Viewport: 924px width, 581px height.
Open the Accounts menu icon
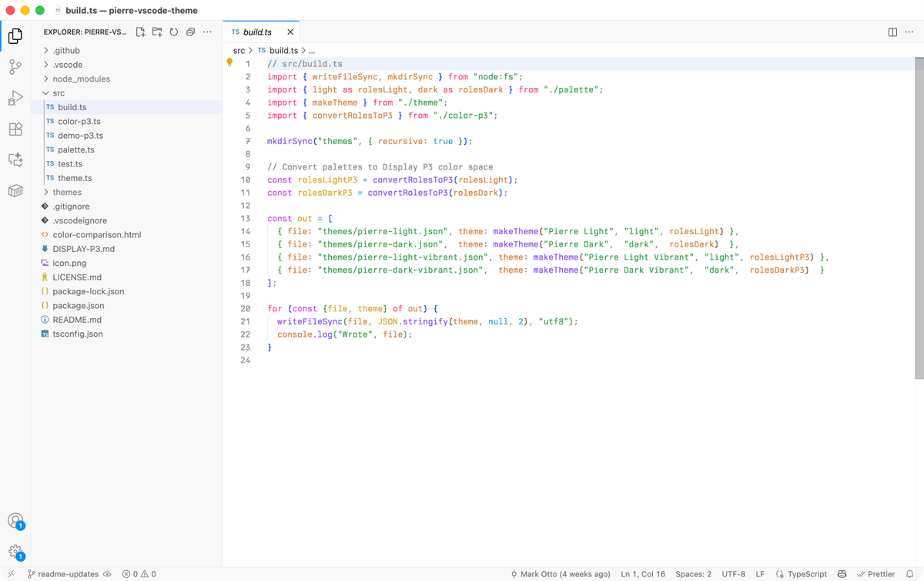pos(15,522)
